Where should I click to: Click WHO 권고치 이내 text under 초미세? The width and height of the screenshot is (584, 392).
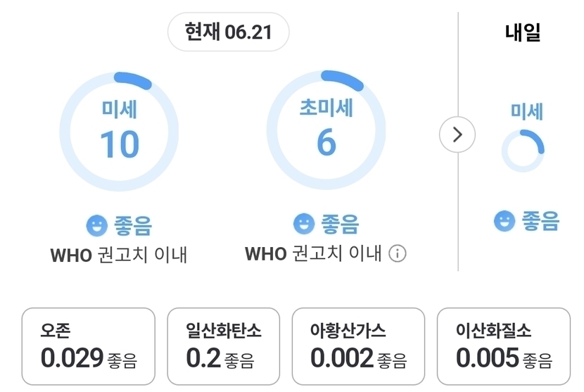pos(313,253)
